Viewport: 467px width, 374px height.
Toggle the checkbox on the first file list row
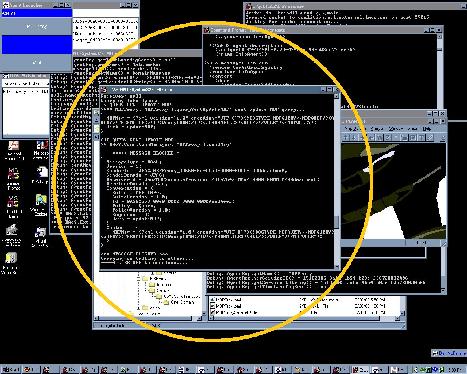(x=213, y=299)
